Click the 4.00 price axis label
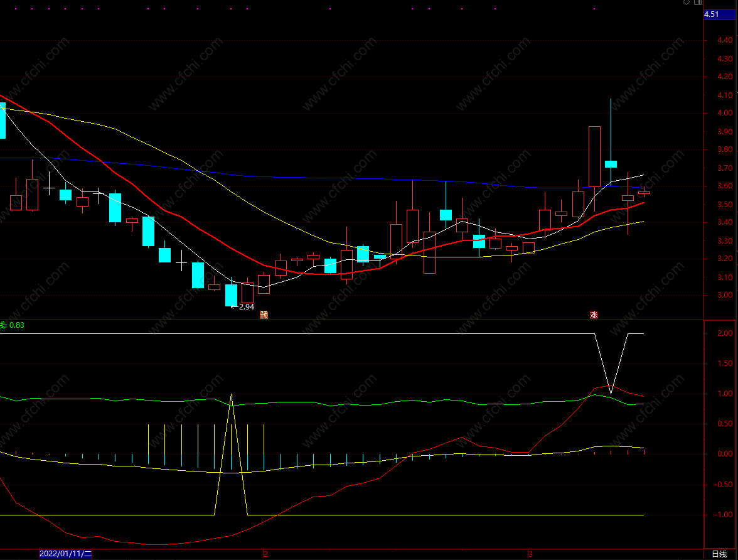The height and width of the screenshot is (560, 738). pos(725,113)
